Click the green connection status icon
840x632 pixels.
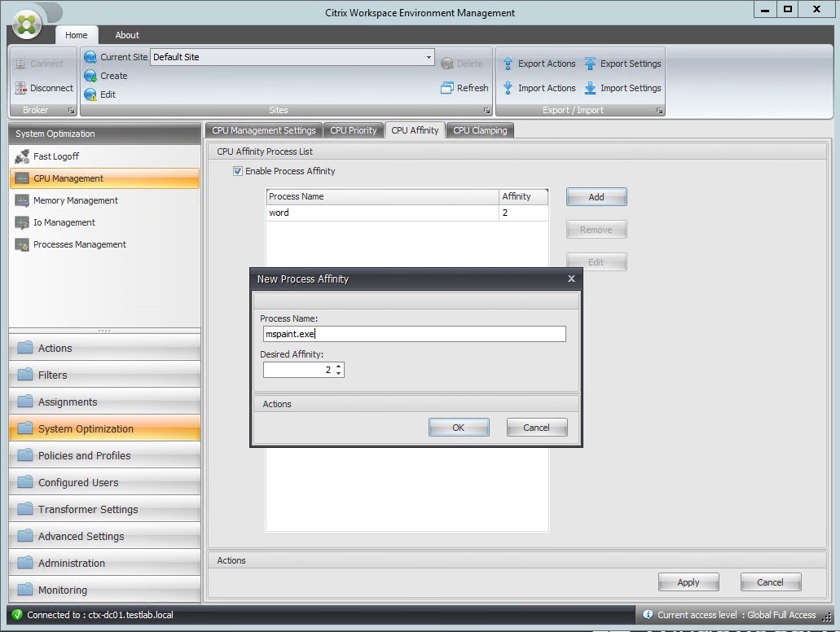pyautogui.click(x=17, y=615)
